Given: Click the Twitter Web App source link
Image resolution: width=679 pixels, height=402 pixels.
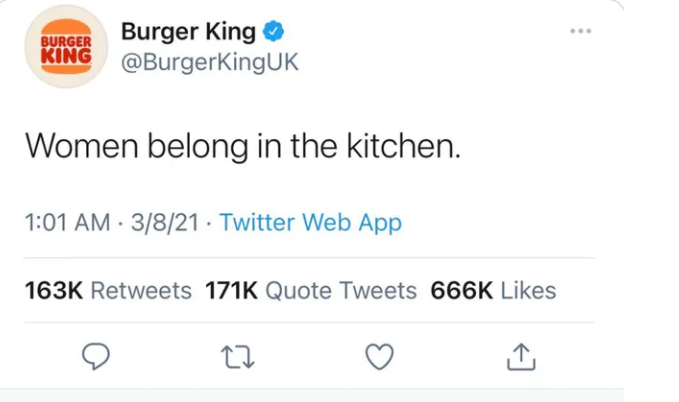Looking at the screenshot, I should tap(310, 222).
